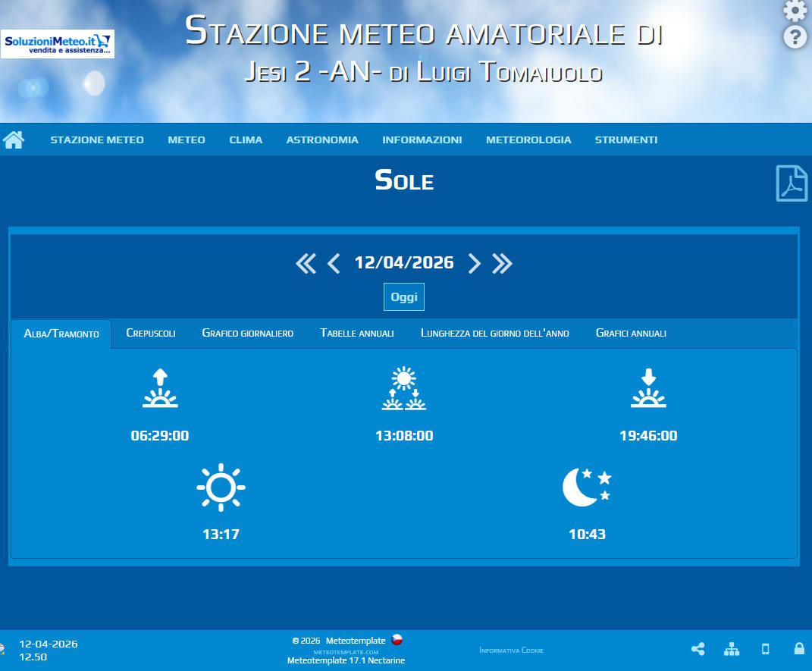Jump back with double left arrows
Viewport: 812px width, 671px height.
pyautogui.click(x=306, y=263)
